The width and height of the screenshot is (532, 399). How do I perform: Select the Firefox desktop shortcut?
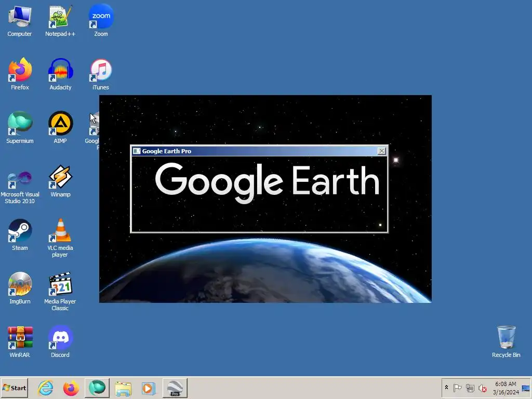20,74
